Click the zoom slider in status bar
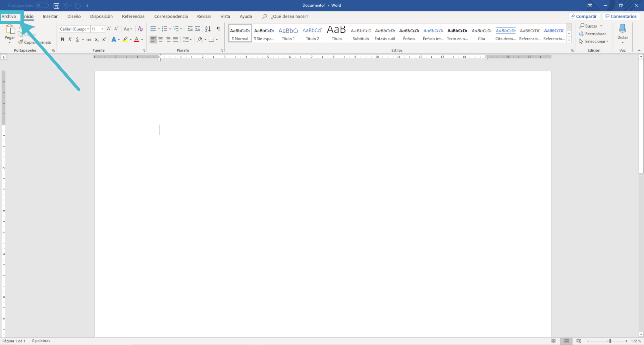The image size is (644, 345). point(610,341)
